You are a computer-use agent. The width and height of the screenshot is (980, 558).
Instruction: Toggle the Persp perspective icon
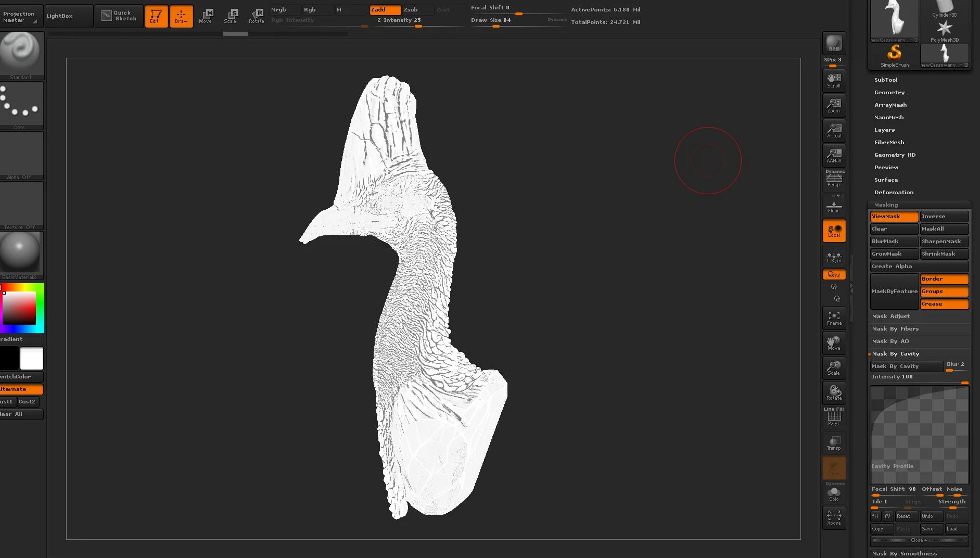pos(834,180)
